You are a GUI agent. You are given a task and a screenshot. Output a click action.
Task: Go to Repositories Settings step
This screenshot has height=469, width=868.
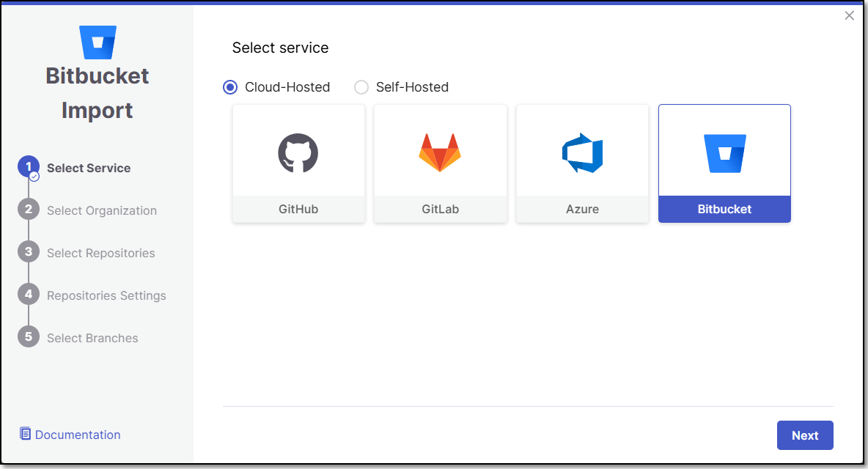106,295
